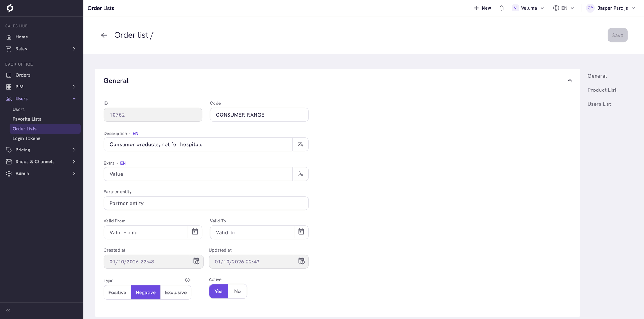Expand the Admin menu chevron

click(74, 174)
